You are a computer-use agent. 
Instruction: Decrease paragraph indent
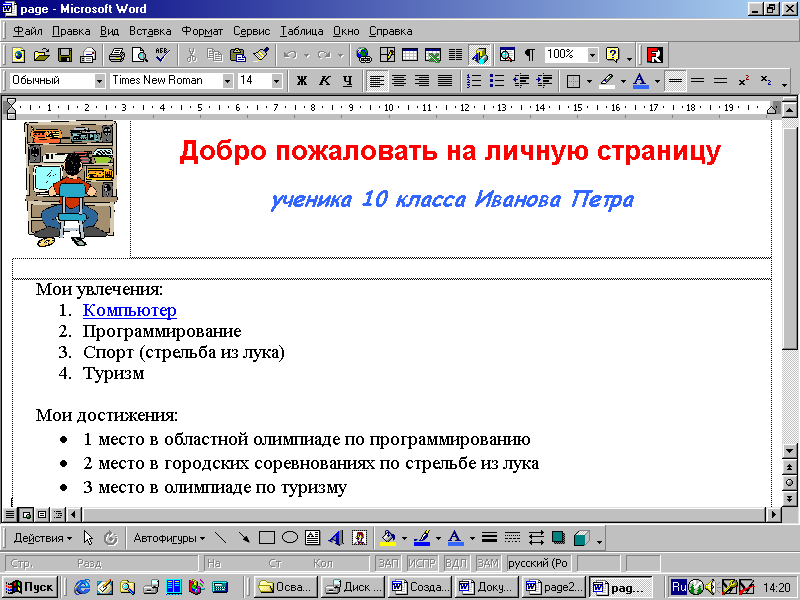coord(521,81)
